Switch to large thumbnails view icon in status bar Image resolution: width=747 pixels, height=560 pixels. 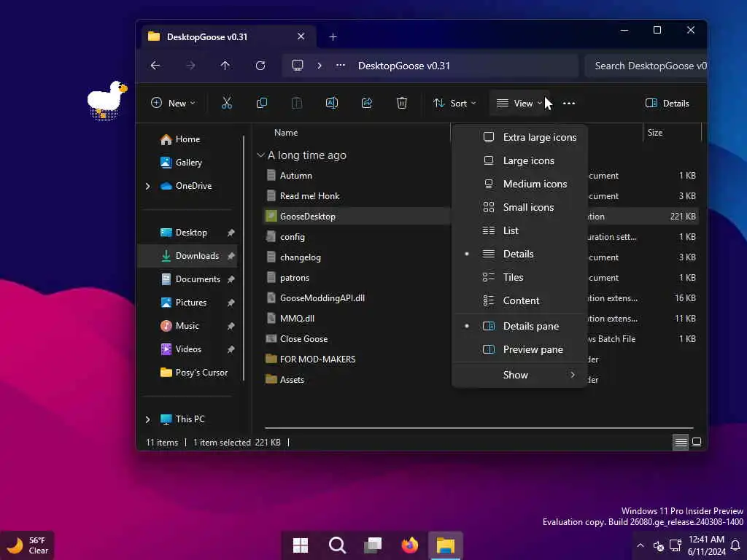click(697, 443)
